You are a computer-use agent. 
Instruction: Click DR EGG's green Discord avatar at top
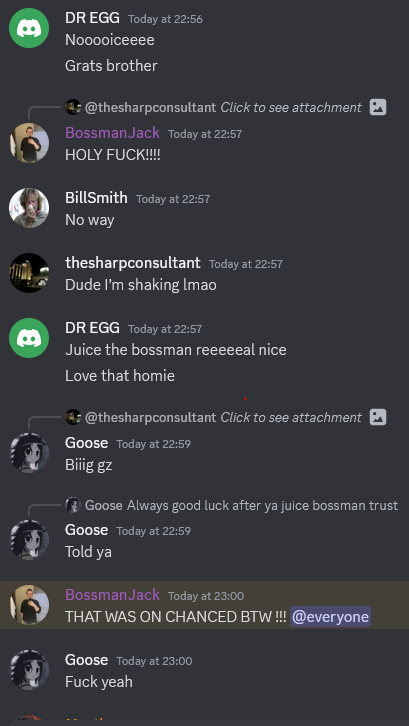coord(29,28)
